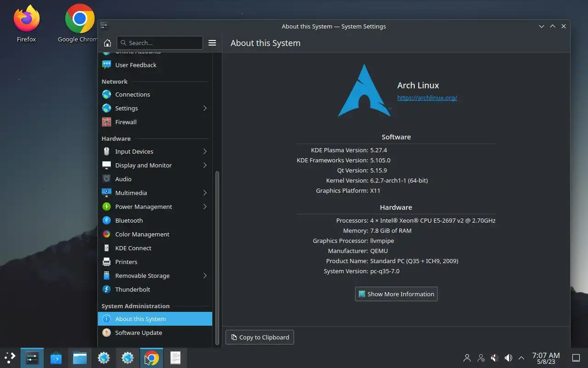The width and height of the screenshot is (588, 368).
Task: Click the home icon in System Settings
Action: pyautogui.click(x=107, y=43)
